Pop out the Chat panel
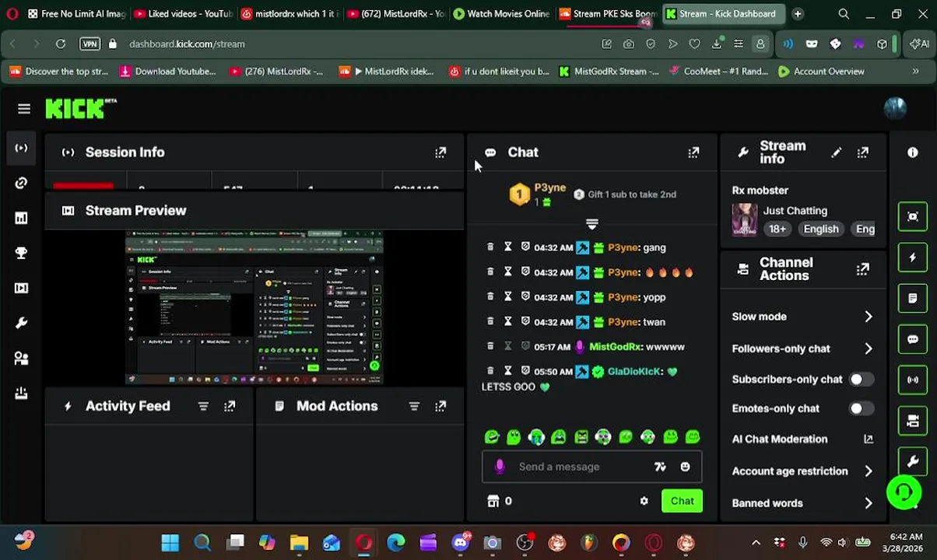Viewport: 937px width, 560px height. pos(693,152)
